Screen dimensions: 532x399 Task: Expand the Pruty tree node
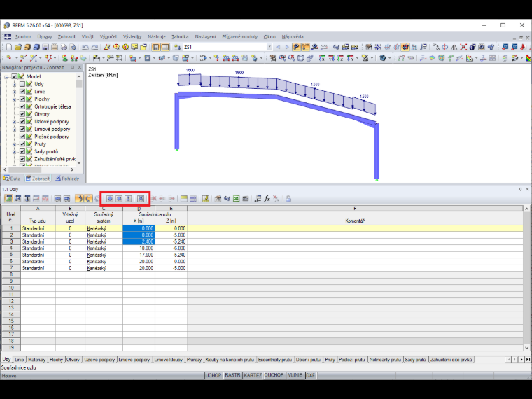pyautogui.click(x=14, y=144)
